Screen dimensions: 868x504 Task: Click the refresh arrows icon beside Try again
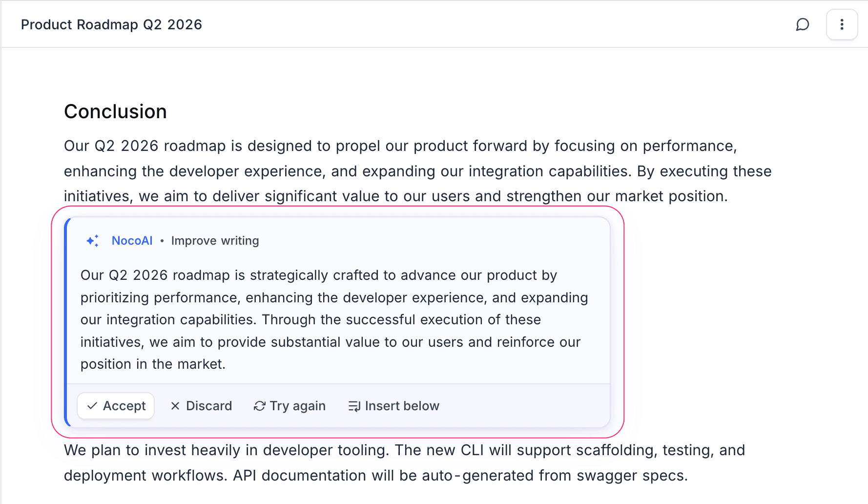[260, 406]
